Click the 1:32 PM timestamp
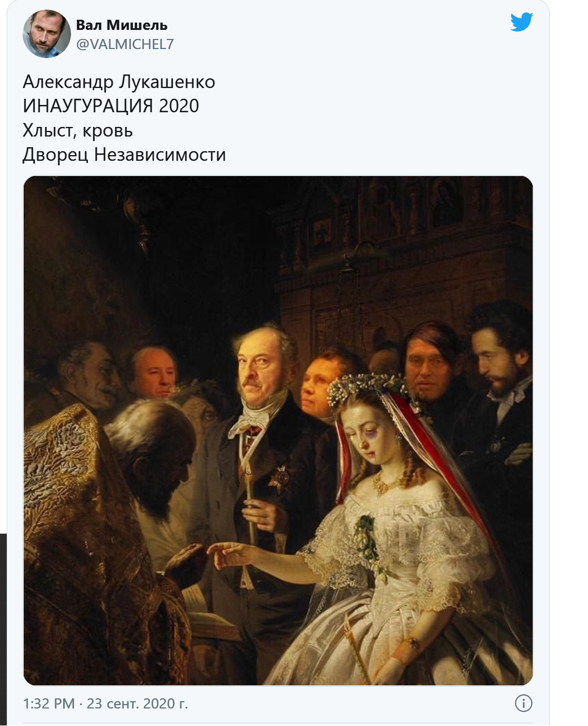This screenshot has width=588, height=726. tap(49, 703)
